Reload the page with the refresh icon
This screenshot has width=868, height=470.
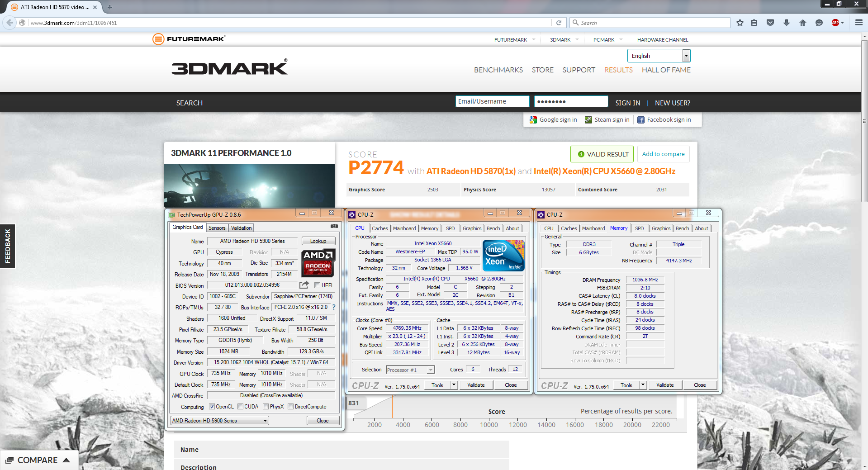pyautogui.click(x=559, y=23)
